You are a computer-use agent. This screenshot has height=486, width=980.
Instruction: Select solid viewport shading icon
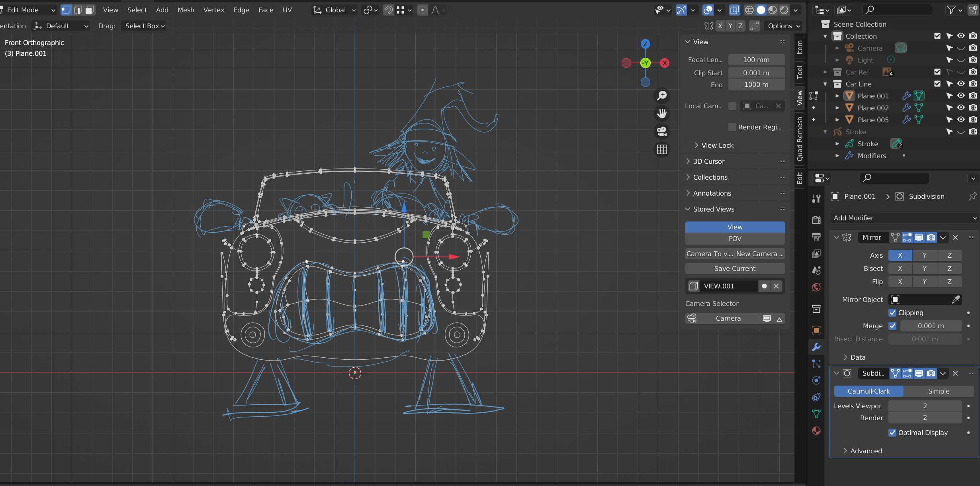pos(761,10)
